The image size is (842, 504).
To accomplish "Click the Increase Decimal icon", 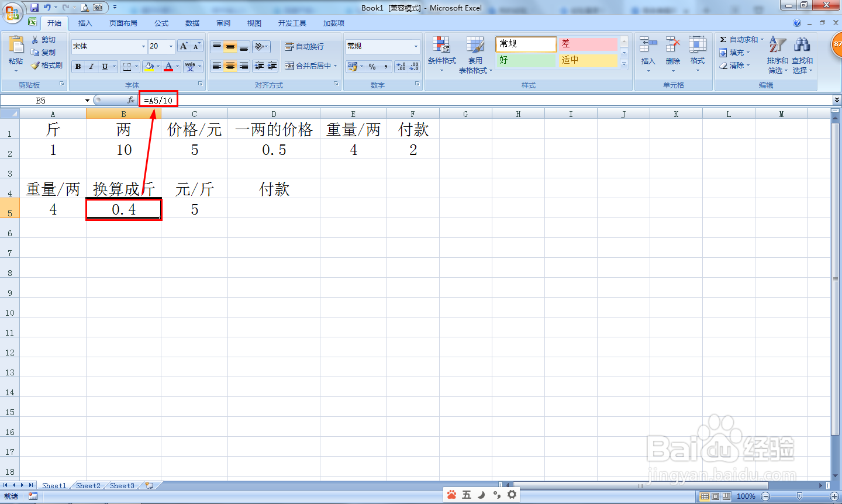I will tap(401, 66).
